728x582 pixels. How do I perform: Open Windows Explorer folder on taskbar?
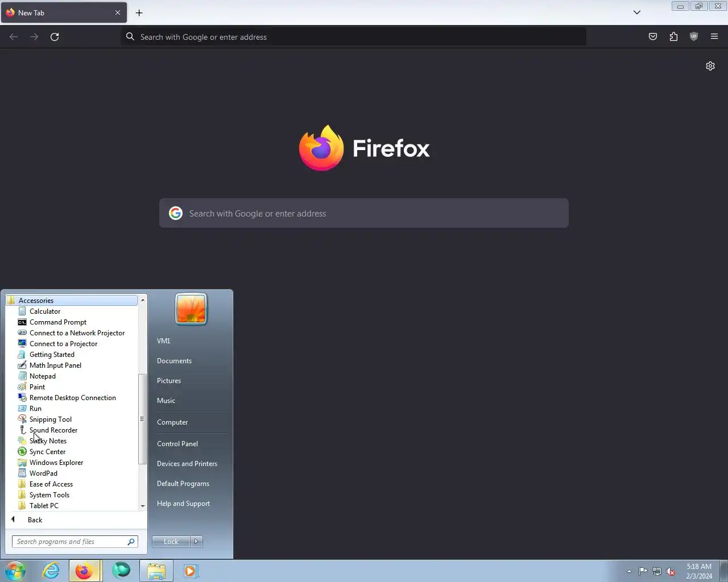pos(156,571)
